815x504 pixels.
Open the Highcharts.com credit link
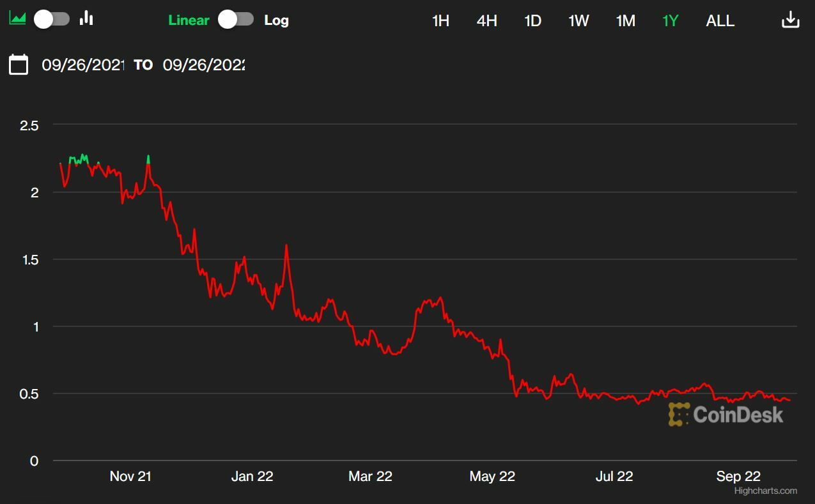(x=766, y=491)
